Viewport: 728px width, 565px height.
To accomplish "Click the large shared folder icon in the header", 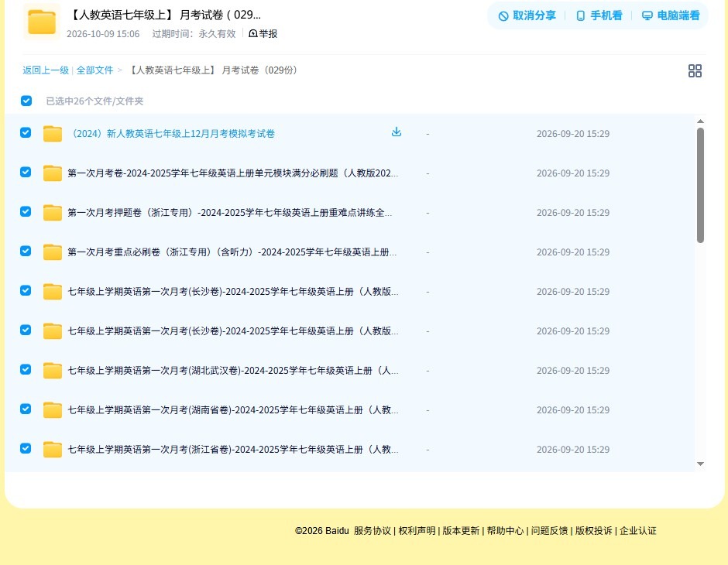I will tap(42, 22).
